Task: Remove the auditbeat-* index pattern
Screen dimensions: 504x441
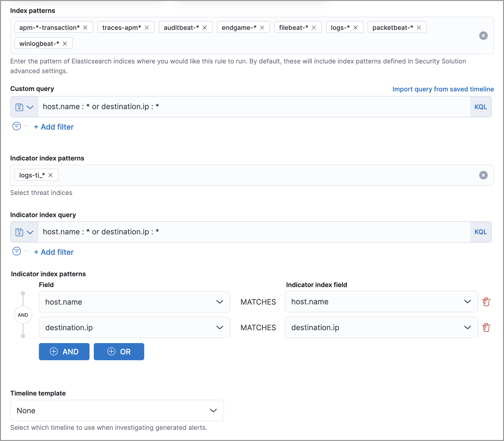Action: 204,27
